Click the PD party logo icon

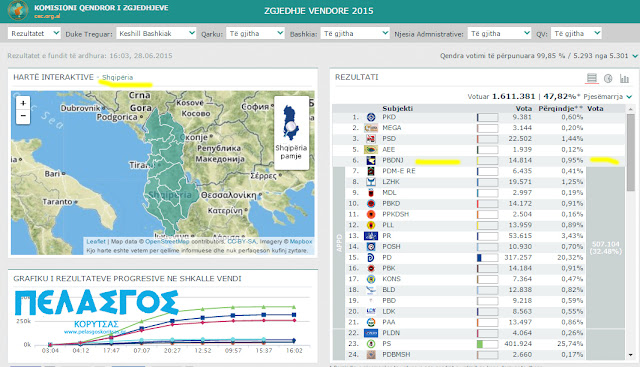[x=371, y=258]
